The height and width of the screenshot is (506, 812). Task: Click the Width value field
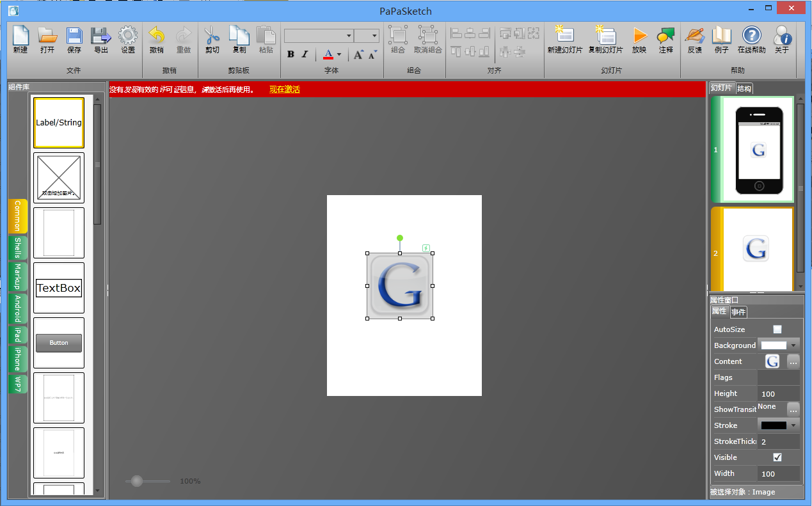[x=779, y=473]
